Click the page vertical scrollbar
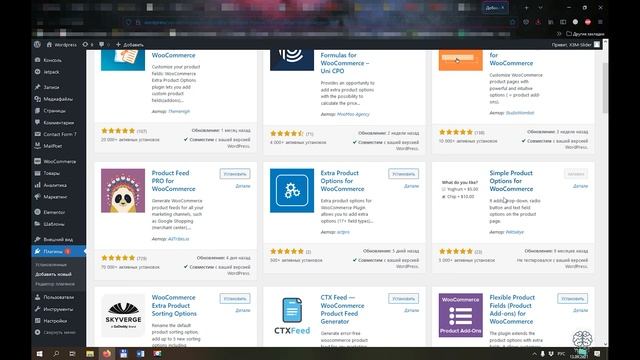640x360 pixels. tap(605, 88)
